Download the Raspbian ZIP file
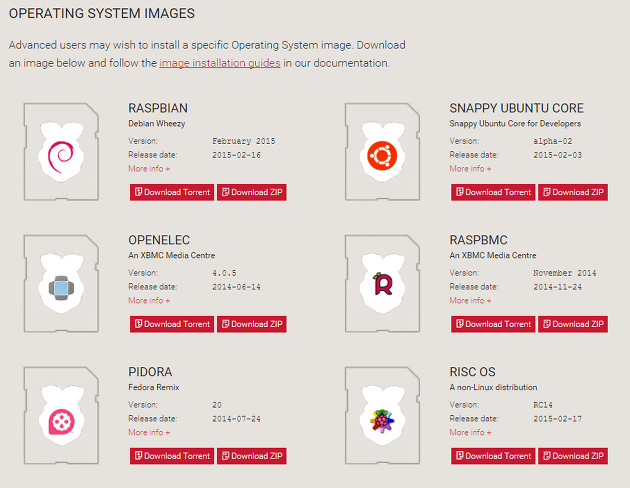Screen dimensions: 630x488 [252, 192]
